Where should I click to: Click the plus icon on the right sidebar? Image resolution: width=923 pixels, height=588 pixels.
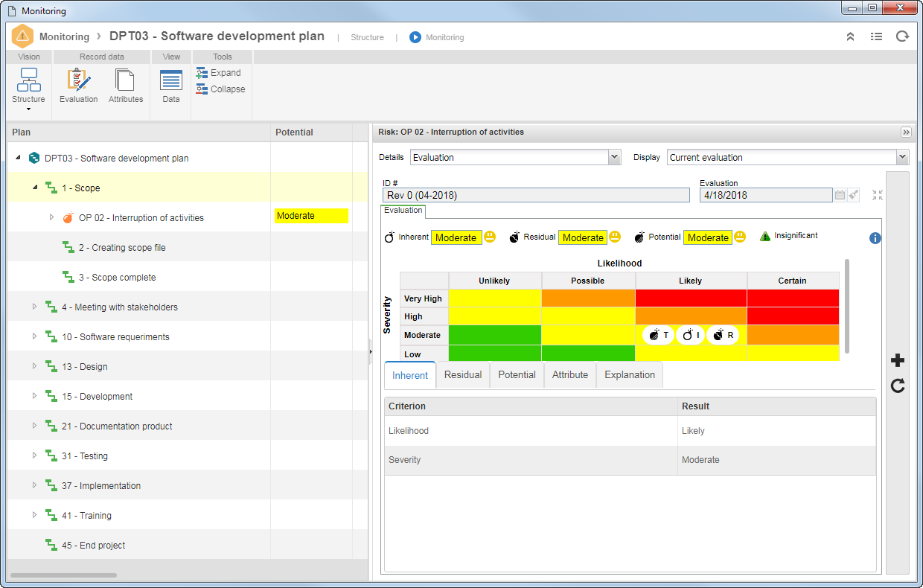(898, 361)
